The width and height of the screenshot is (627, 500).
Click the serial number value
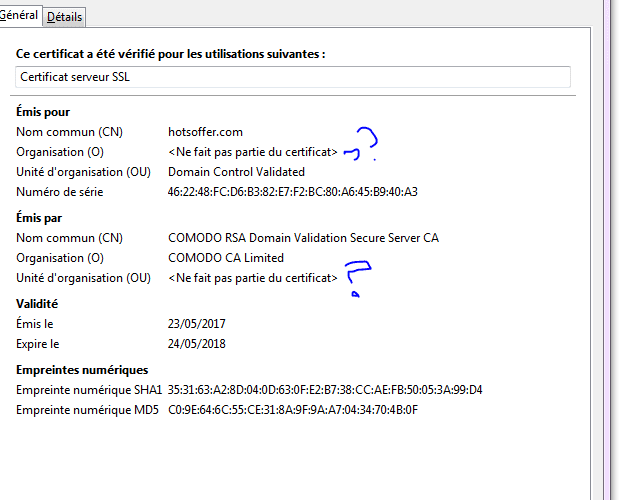point(293,192)
